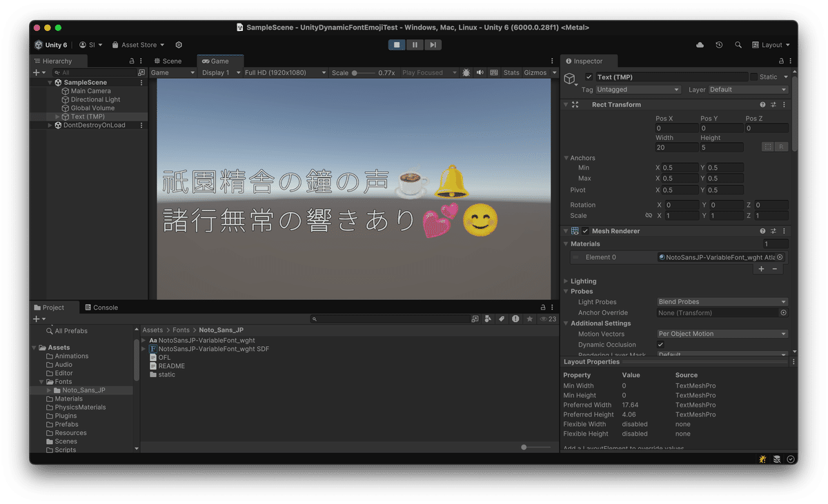Open Mesh Renderer help reference icon
Viewport: 828px width, 504px height.
coord(762,231)
